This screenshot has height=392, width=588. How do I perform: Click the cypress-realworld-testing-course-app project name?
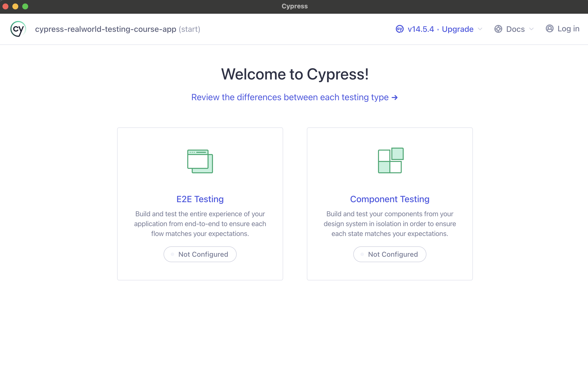pyautogui.click(x=105, y=29)
